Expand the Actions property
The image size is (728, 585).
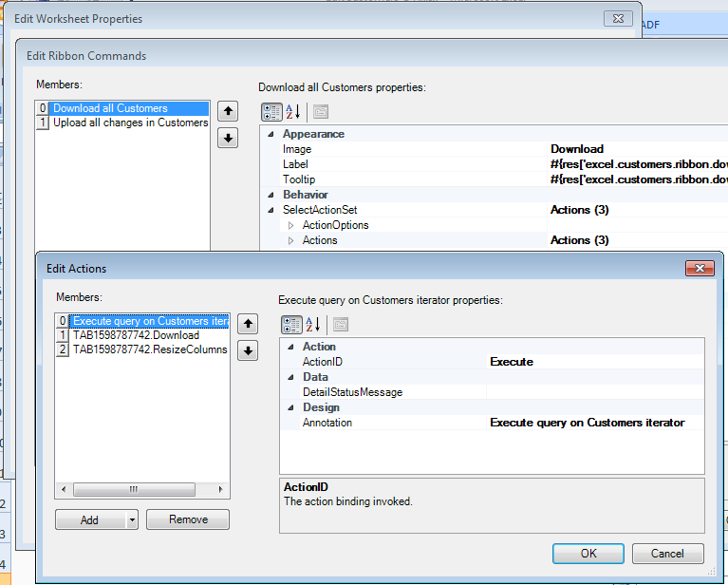[x=290, y=240]
